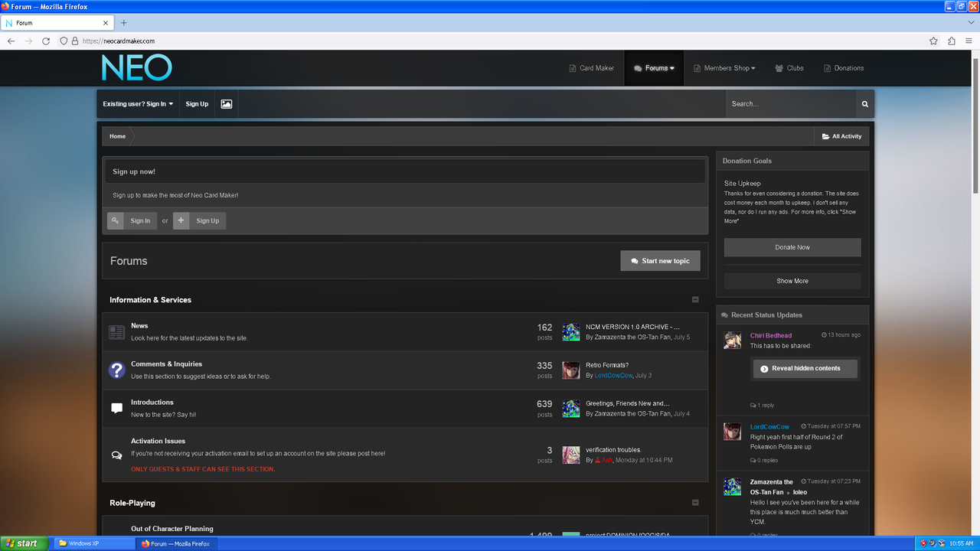Open the Forums navigation dropdown
The width and height of the screenshot is (980, 551).
[654, 68]
